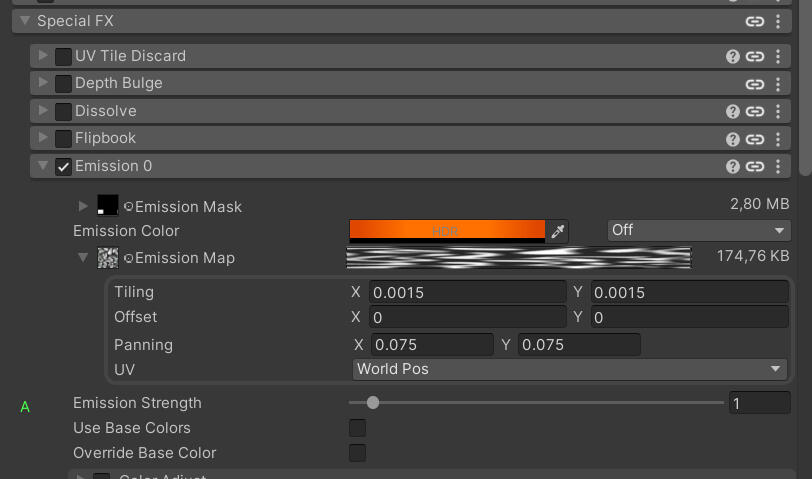
Task: Click the help icon on Flipbook row
Action: click(733, 139)
